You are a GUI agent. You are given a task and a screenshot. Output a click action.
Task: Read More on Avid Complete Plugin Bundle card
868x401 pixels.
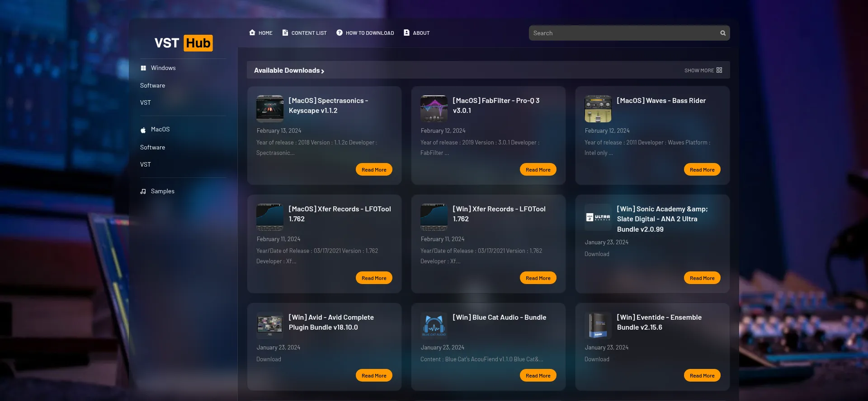374,375
